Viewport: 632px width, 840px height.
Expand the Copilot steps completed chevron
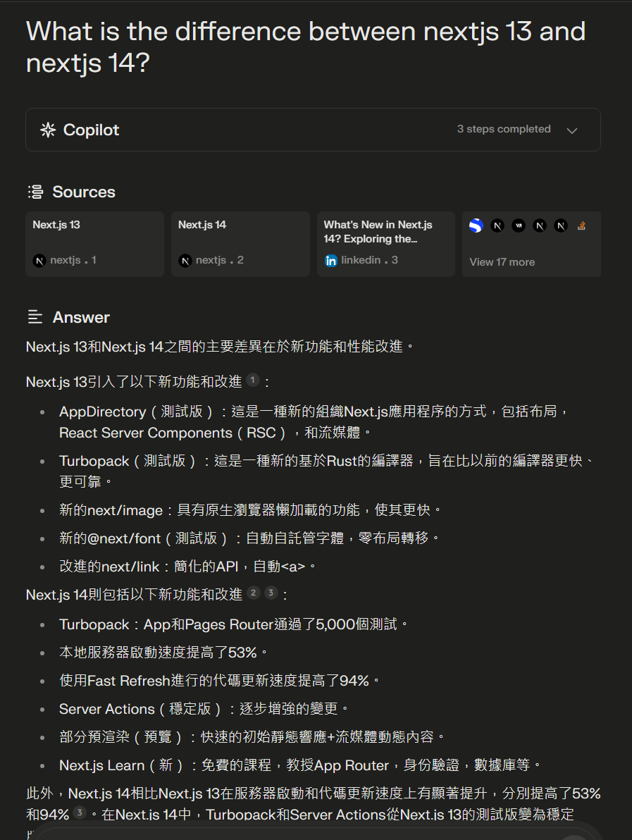point(572,130)
